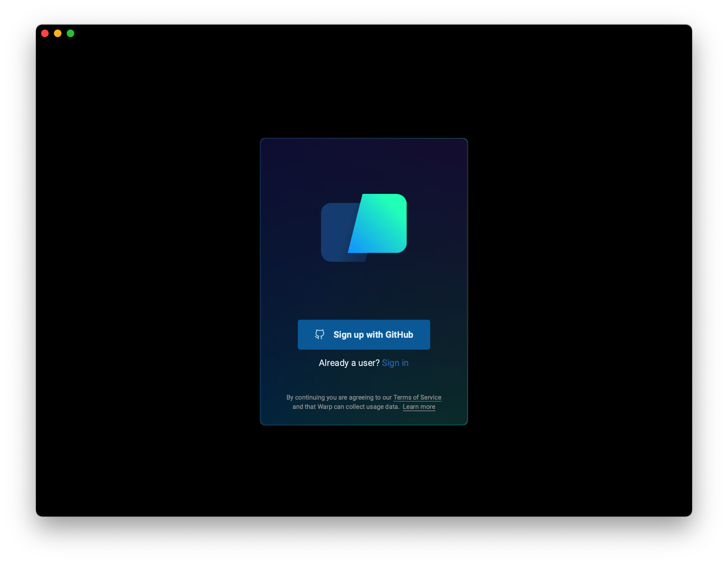
Task: Open the Terms of Service link
Action: tap(417, 397)
